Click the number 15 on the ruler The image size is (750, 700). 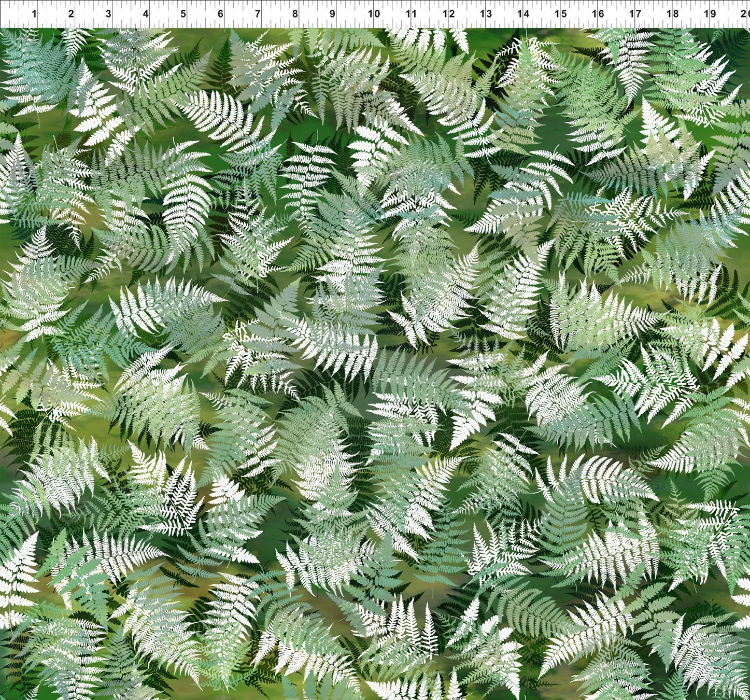tap(561, 14)
